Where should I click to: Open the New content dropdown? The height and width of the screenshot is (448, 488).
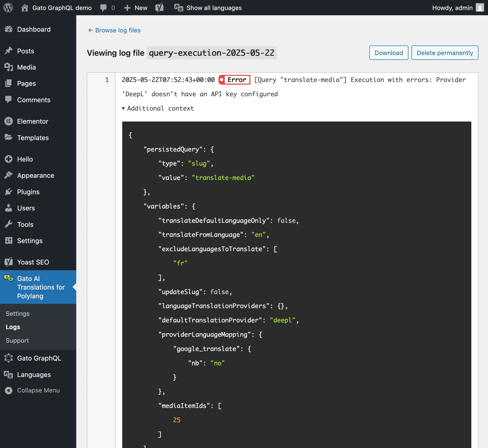click(136, 8)
